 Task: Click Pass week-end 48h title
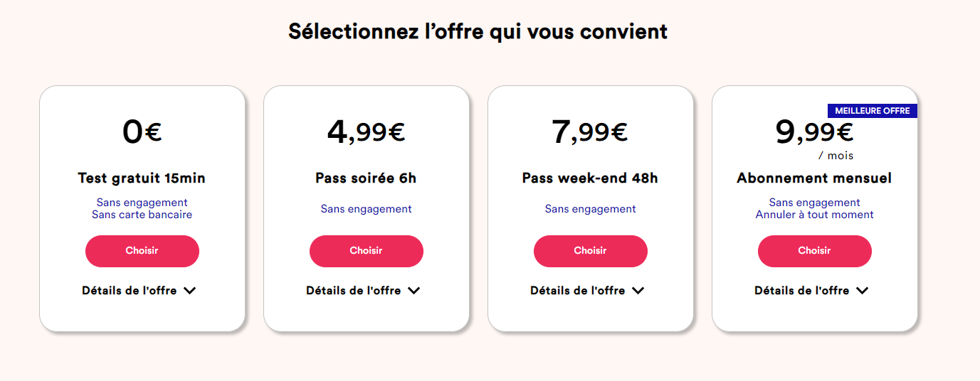pyautogui.click(x=590, y=178)
